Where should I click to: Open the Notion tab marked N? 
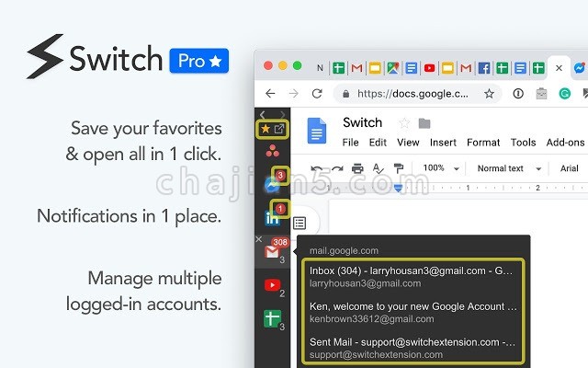[320, 68]
